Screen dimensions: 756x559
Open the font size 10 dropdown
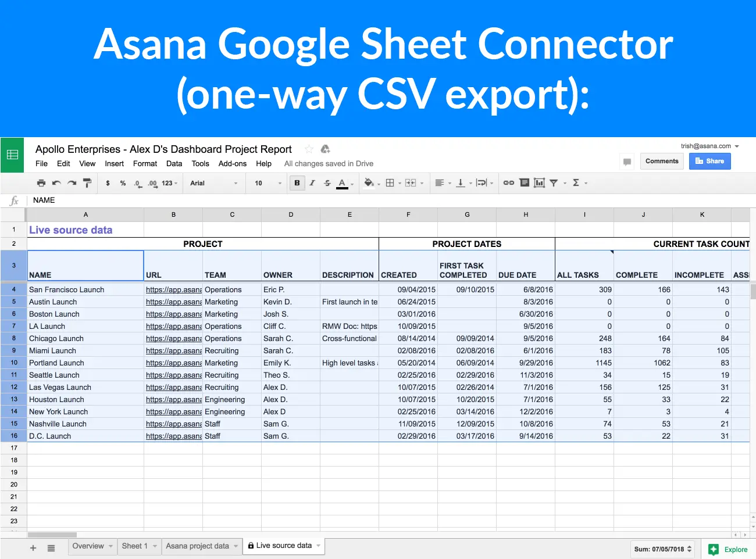click(268, 183)
